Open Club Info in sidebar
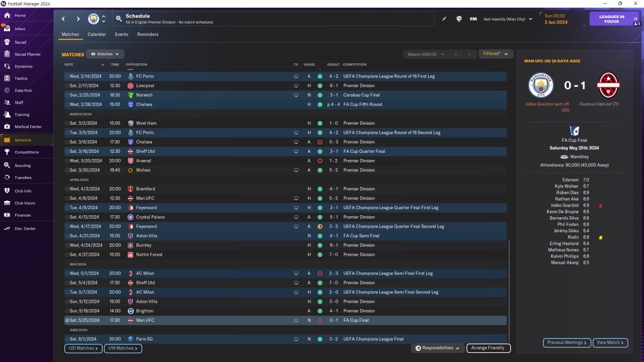Screen dimensions: 644x362 tap(23, 191)
